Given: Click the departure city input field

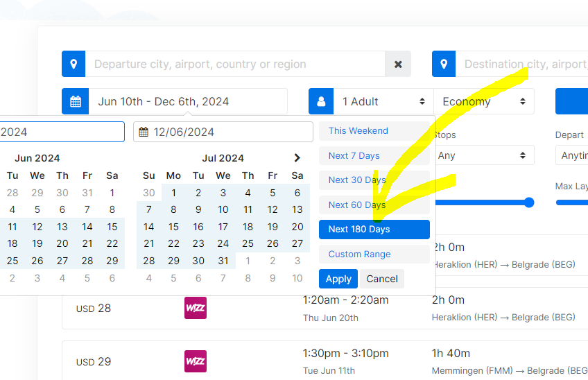Looking at the screenshot, I should pos(235,64).
